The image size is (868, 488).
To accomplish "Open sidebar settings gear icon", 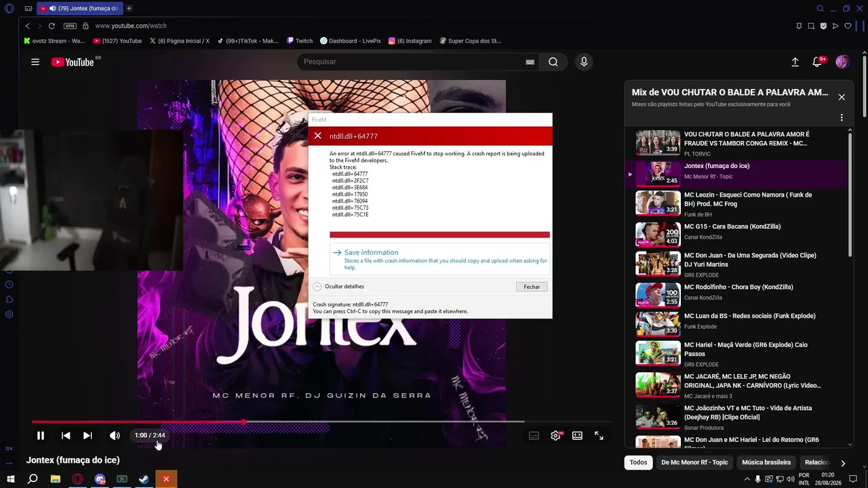I will 9,314.
